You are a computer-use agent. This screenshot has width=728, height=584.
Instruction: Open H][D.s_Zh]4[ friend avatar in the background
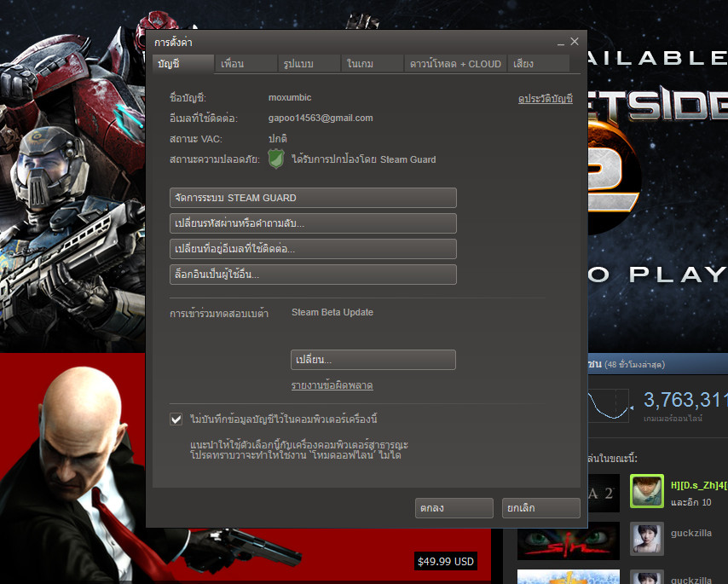tap(647, 491)
